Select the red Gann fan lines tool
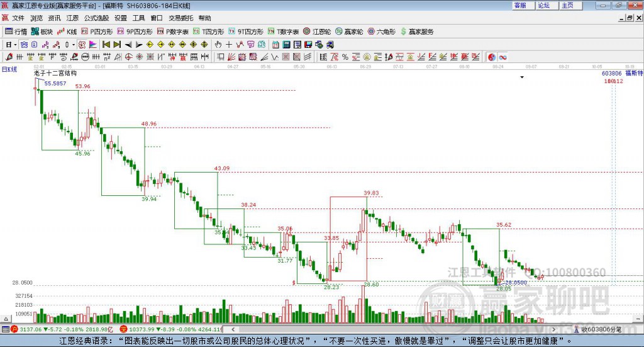 231,57
